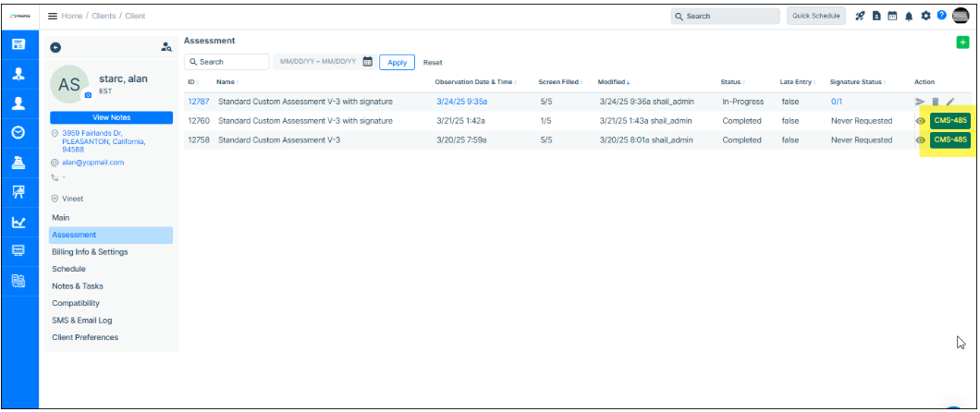Click the assessment Search input field
Image resolution: width=980 pixels, height=412 pixels.
click(227, 62)
